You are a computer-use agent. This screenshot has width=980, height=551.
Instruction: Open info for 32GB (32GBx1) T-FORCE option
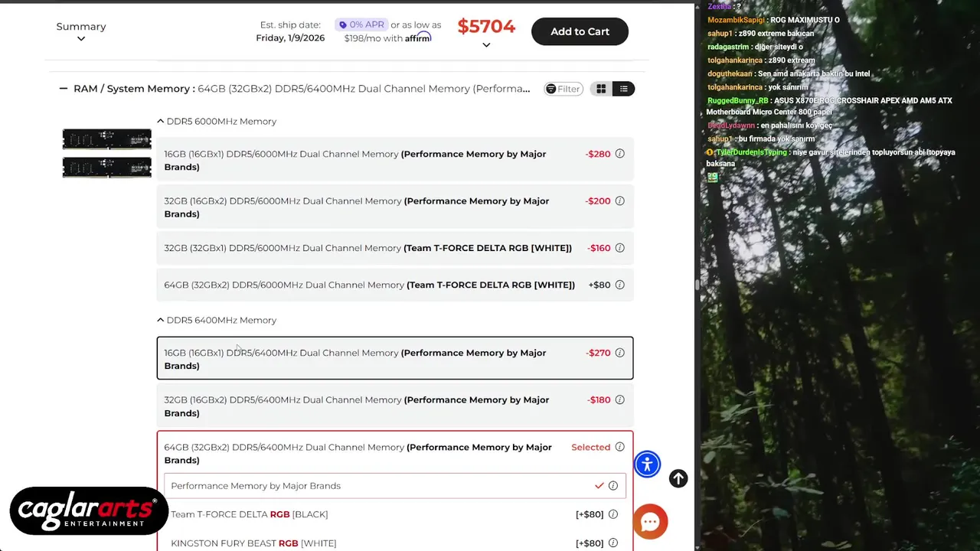619,248
